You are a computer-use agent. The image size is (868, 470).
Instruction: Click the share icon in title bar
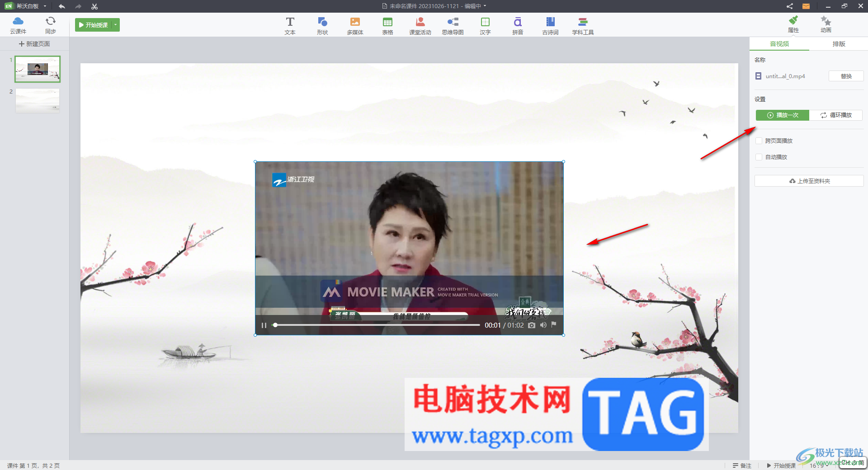pyautogui.click(x=789, y=6)
